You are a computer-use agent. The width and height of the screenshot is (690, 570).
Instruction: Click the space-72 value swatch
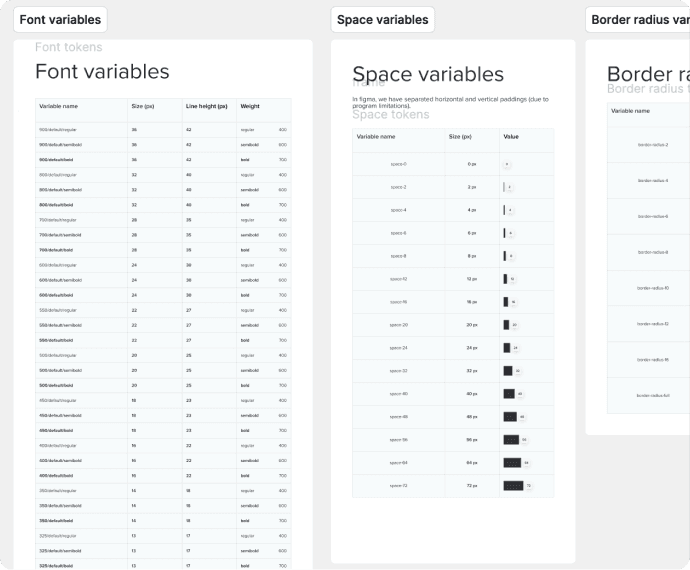tap(513, 486)
